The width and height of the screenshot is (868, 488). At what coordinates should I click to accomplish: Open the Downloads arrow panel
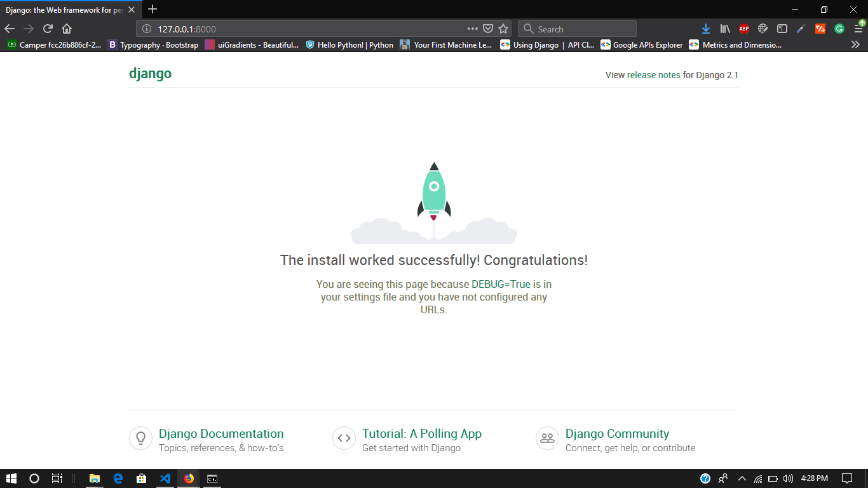pos(706,29)
